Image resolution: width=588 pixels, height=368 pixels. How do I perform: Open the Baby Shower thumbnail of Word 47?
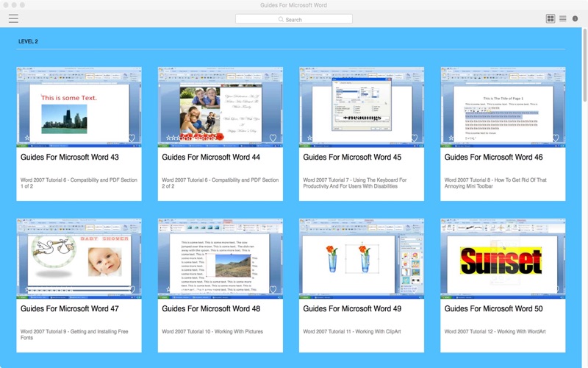79,259
